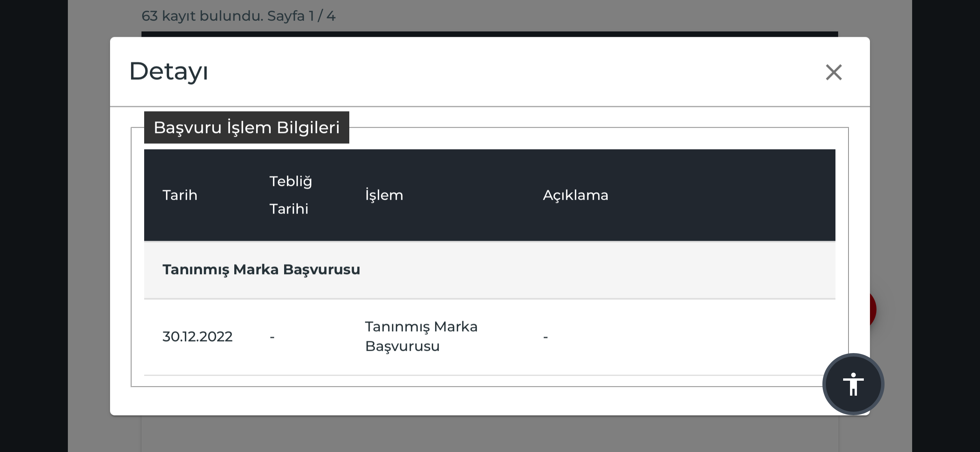The image size is (980, 452).
Task: Select the Tarih column header
Action: [x=180, y=195]
